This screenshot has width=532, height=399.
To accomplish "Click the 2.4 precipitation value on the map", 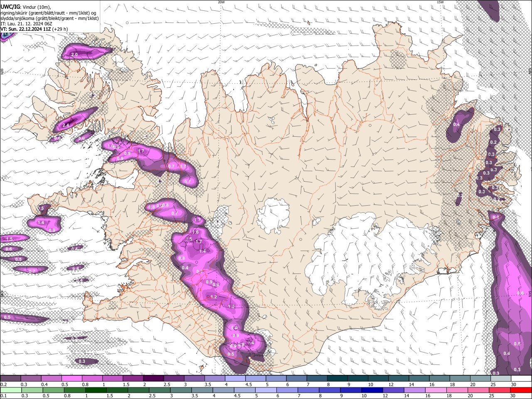I will [66, 125].
